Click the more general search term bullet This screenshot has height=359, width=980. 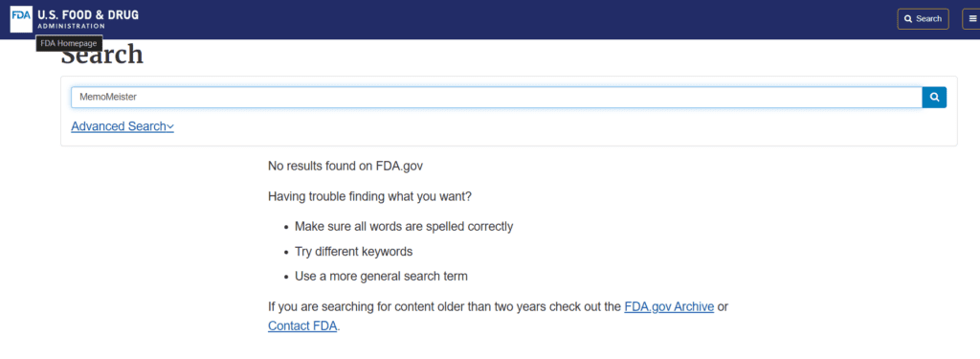pos(381,276)
